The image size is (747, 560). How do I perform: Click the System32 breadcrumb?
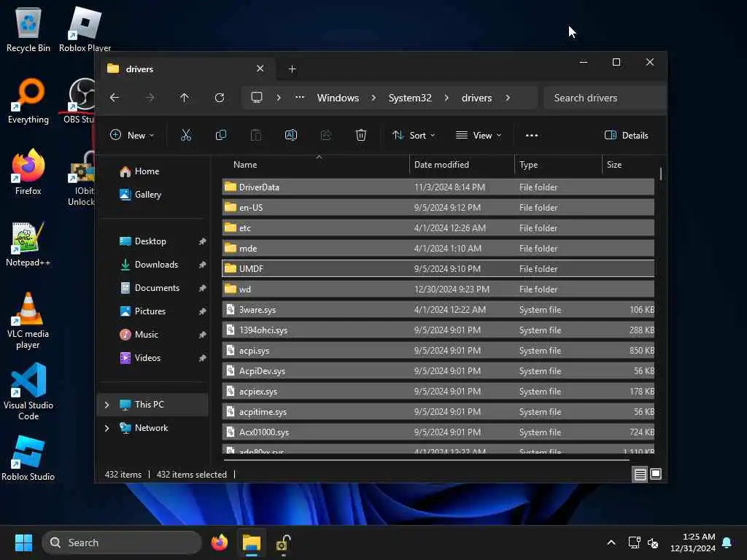410,98
